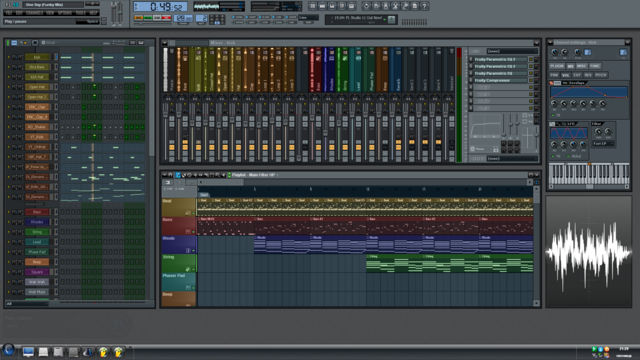Open the CHANNELS menu
The width and height of the screenshot is (640, 360).
point(35,13)
